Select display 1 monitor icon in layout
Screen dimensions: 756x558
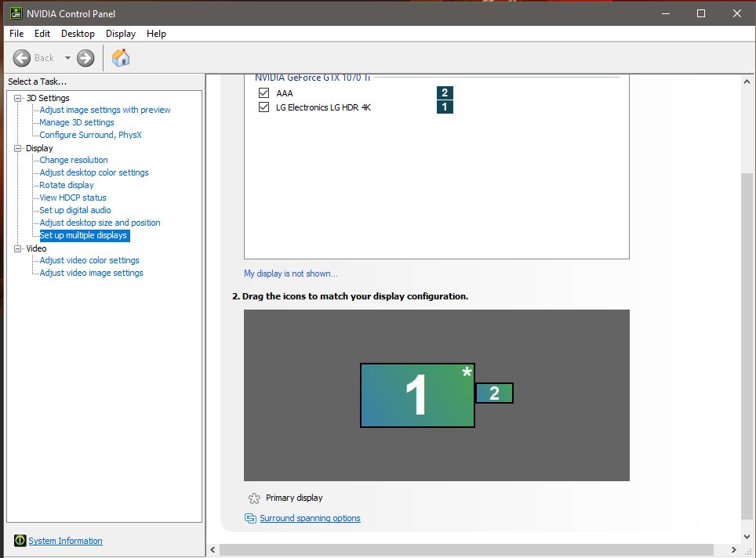(417, 395)
